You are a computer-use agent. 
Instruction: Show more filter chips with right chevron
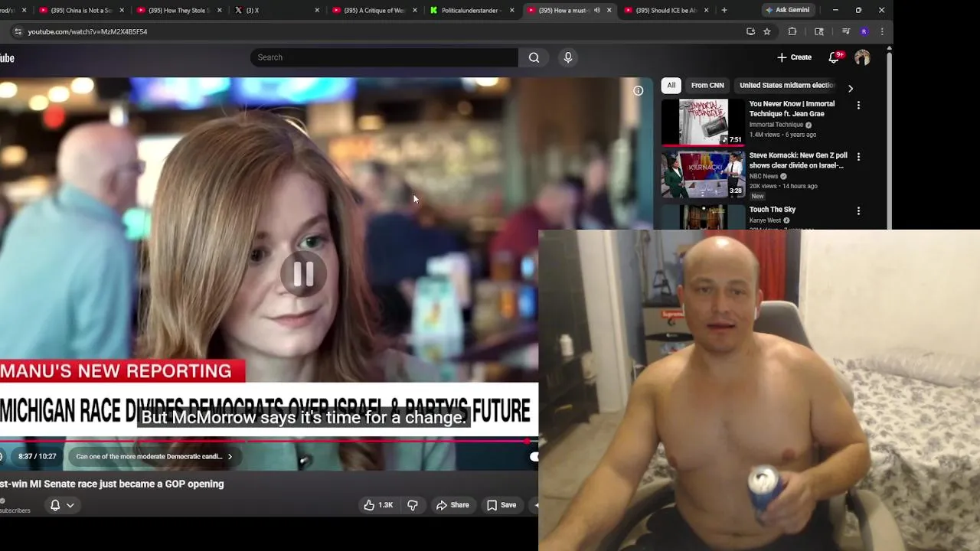pos(851,89)
